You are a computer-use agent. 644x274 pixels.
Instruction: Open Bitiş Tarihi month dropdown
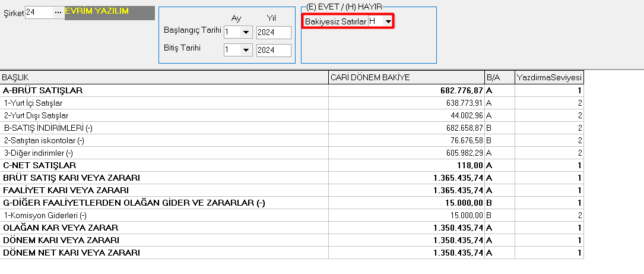pos(246,50)
